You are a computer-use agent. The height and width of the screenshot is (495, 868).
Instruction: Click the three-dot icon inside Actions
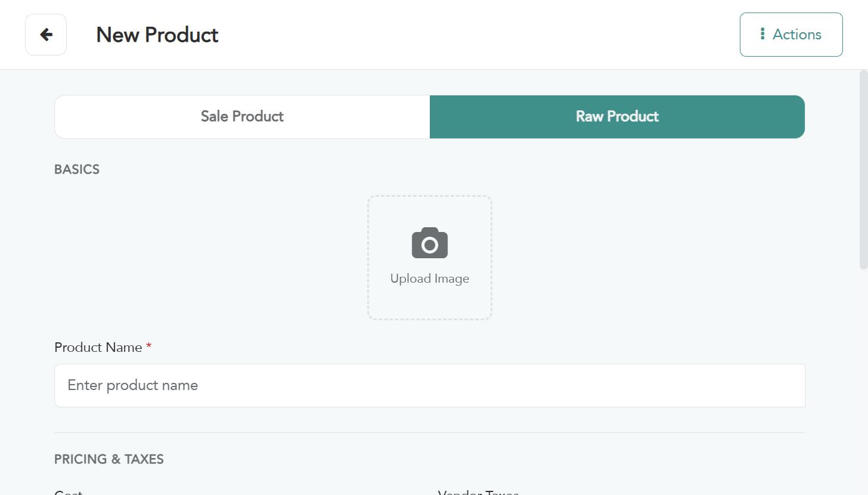click(x=762, y=34)
